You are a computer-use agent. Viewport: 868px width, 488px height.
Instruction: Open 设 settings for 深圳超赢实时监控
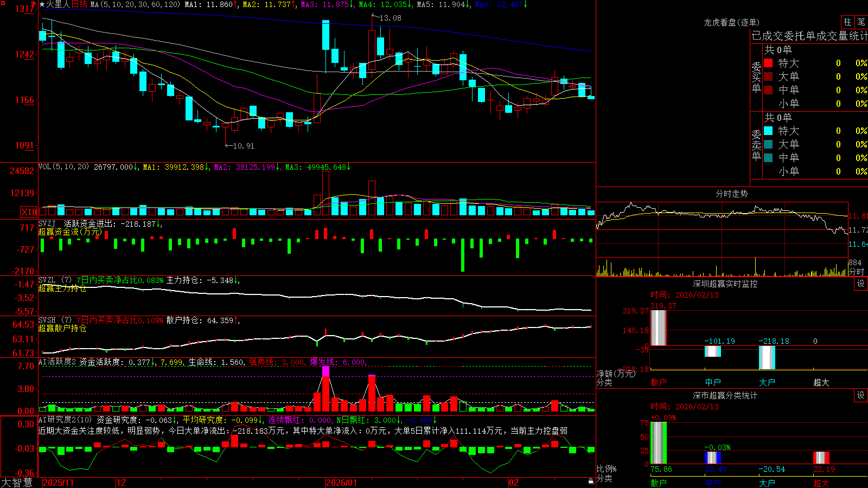click(x=861, y=284)
